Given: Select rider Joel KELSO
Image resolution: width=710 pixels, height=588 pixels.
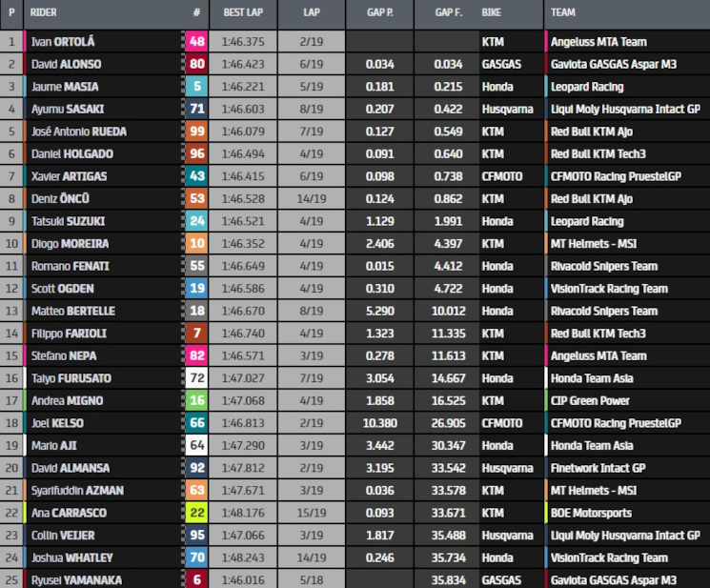Looking at the screenshot, I should pos(57,423).
